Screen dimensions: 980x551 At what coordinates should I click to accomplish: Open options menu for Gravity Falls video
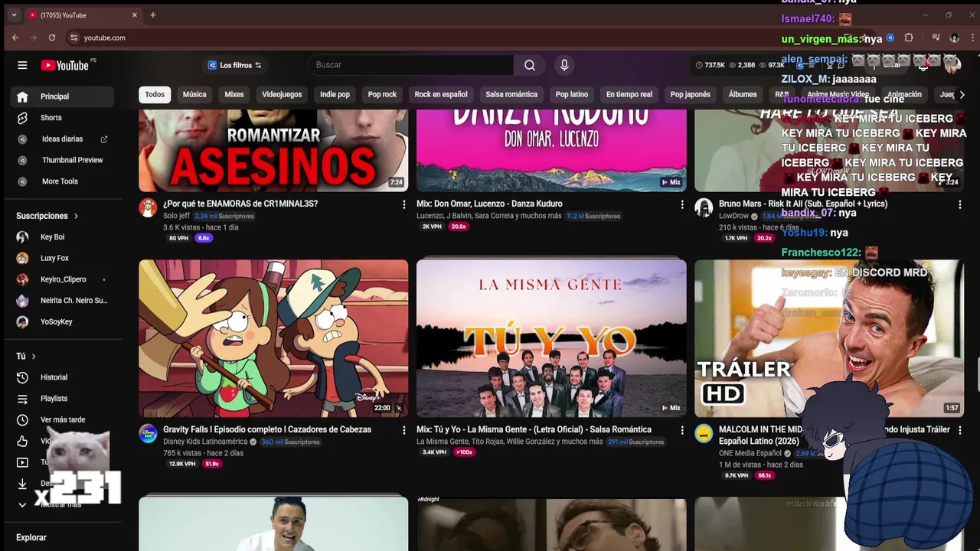[x=404, y=430]
